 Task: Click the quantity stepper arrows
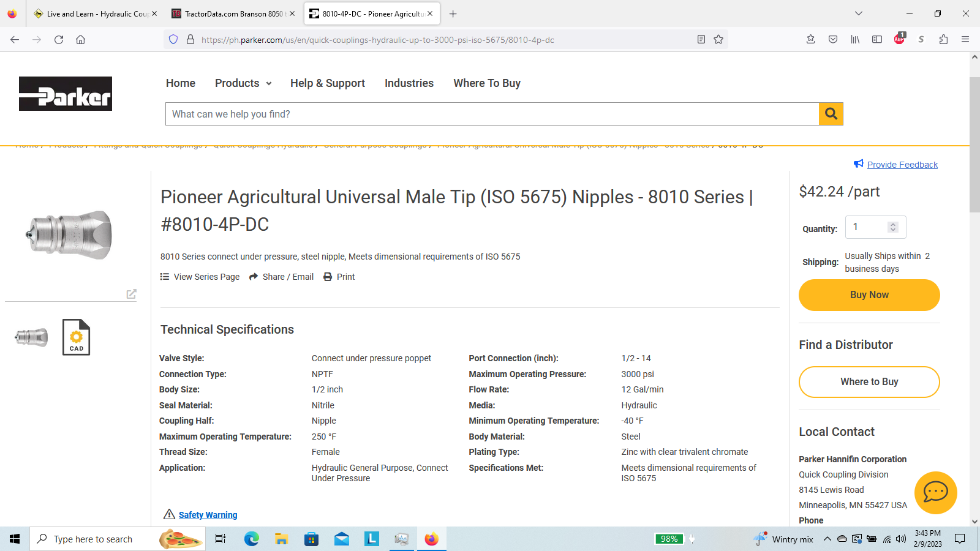[x=893, y=227]
